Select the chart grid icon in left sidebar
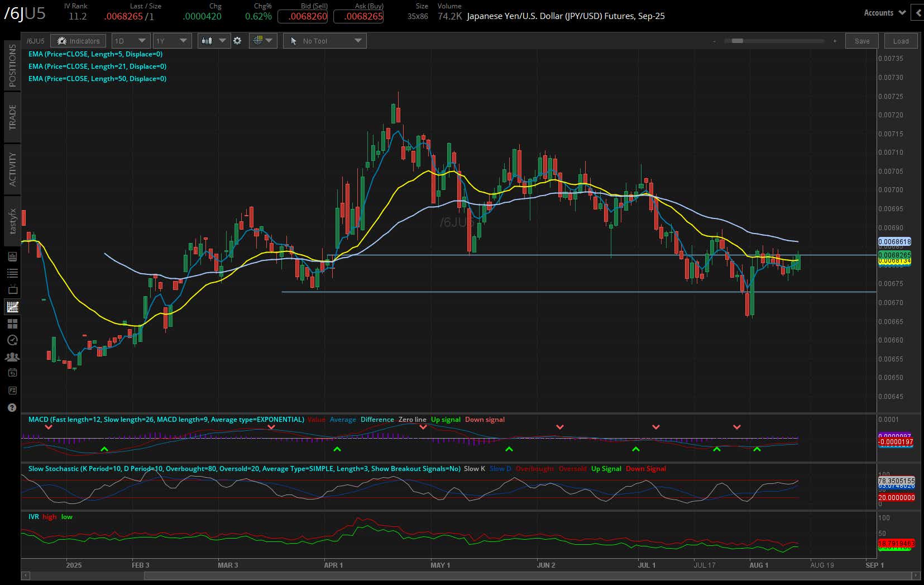 point(12,307)
